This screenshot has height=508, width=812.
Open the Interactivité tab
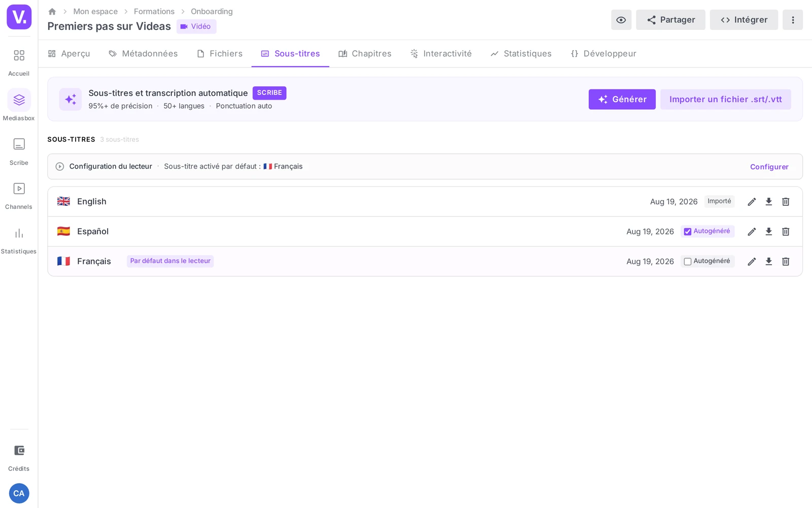click(441, 54)
